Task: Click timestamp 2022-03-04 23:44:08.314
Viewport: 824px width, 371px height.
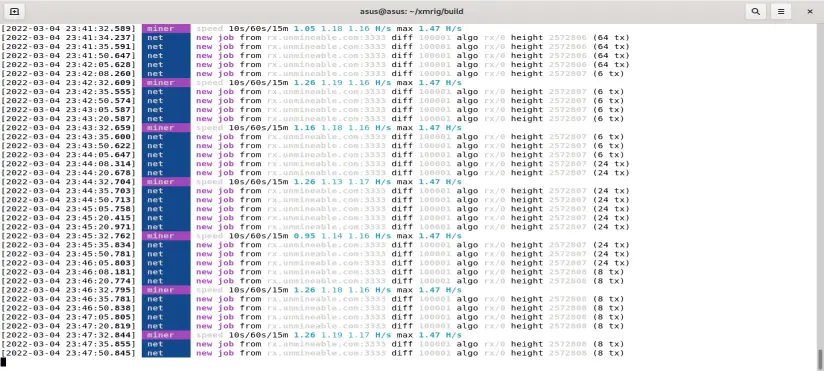Action: coord(68,163)
